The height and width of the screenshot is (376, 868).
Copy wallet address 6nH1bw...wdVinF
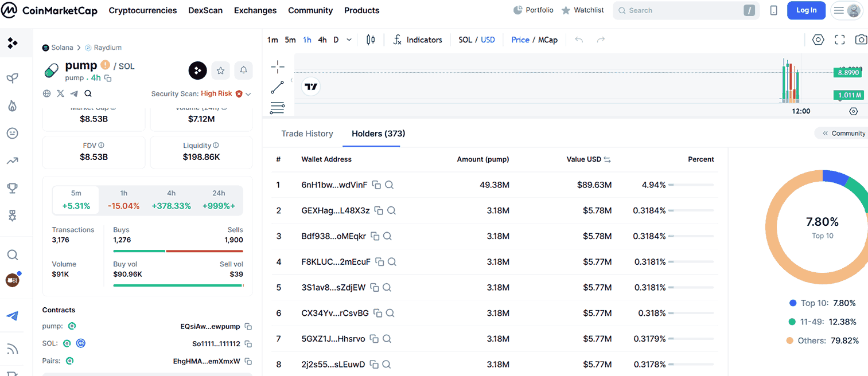pos(376,185)
